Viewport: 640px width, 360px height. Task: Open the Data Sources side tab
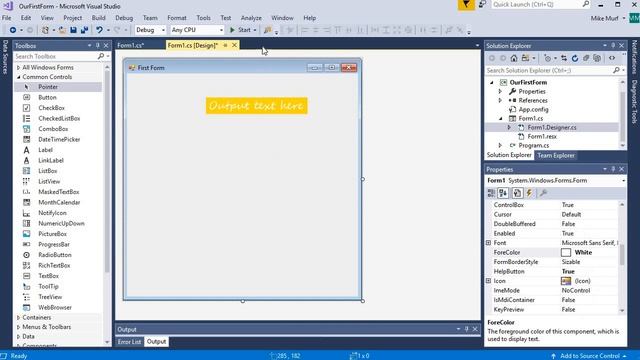(5, 57)
